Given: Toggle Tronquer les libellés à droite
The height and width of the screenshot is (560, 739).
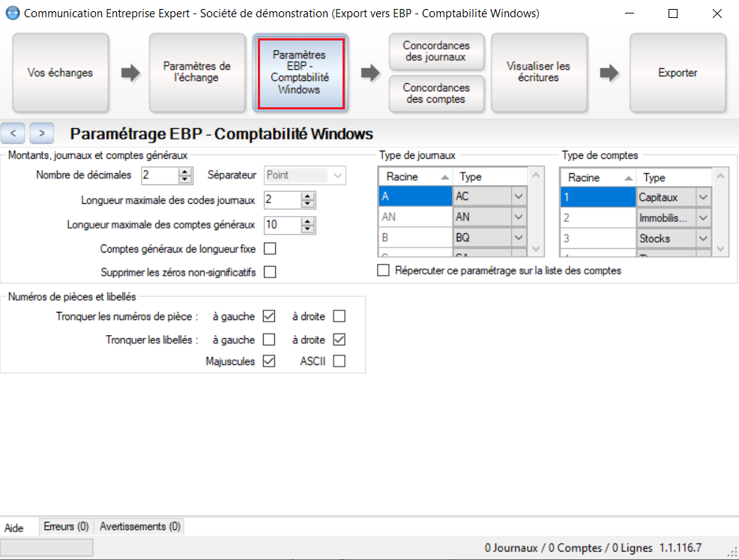Looking at the screenshot, I should [x=340, y=340].
